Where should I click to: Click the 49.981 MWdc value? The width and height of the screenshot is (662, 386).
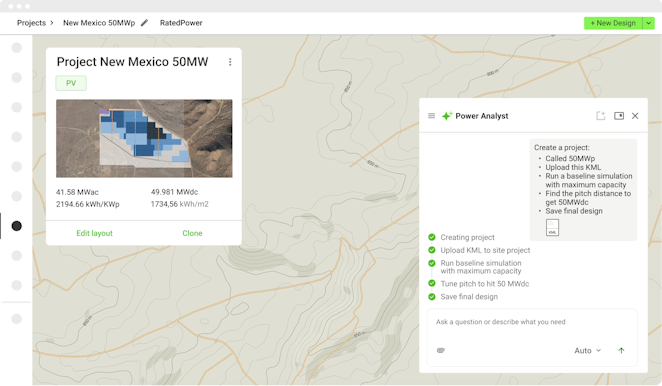click(x=174, y=192)
